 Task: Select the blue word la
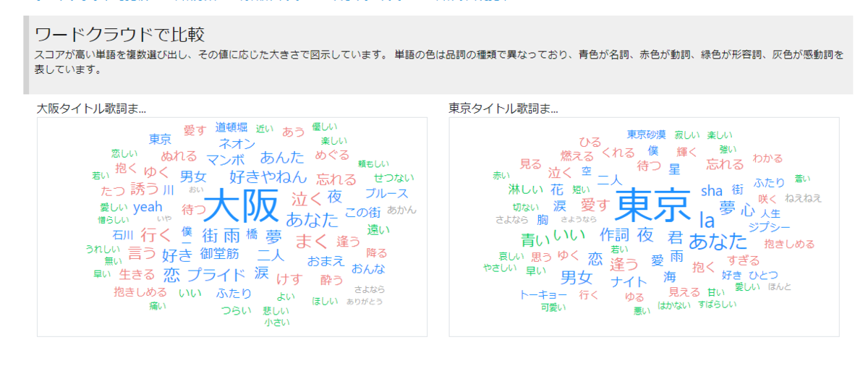click(x=707, y=220)
